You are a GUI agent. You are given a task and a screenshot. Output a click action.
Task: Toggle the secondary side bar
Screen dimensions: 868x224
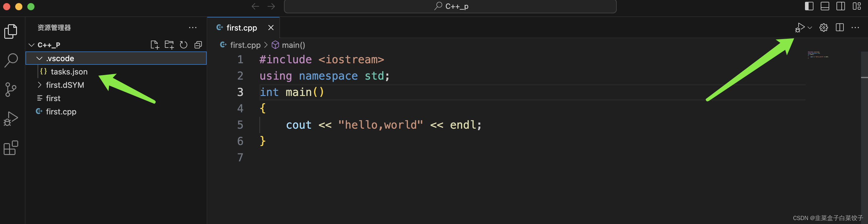(841, 6)
